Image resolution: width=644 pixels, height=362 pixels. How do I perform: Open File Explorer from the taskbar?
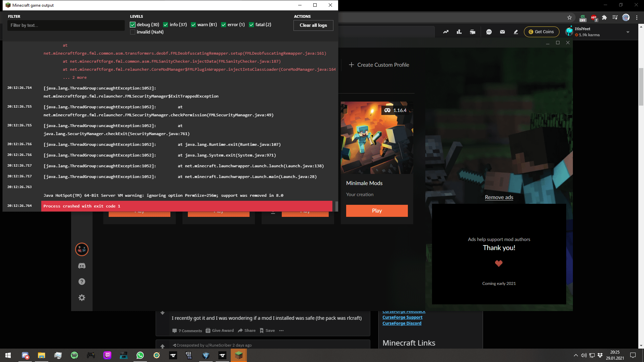pyautogui.click(x=41, y=355)
